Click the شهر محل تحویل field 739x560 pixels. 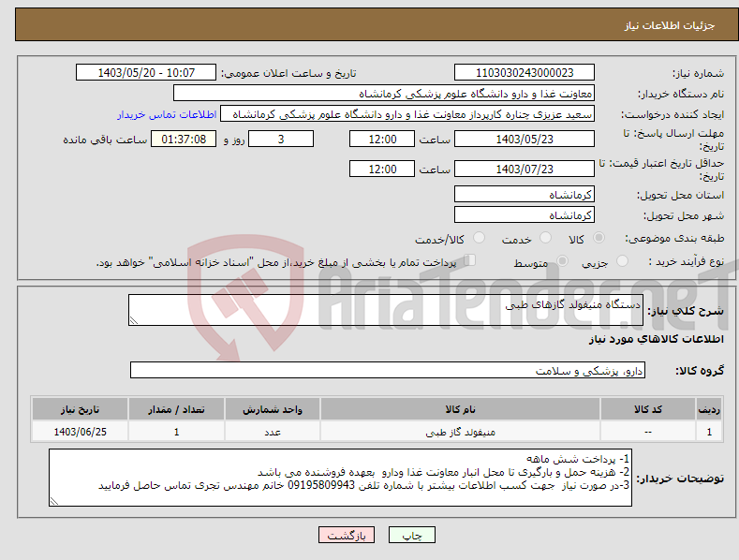coord(525,215)
